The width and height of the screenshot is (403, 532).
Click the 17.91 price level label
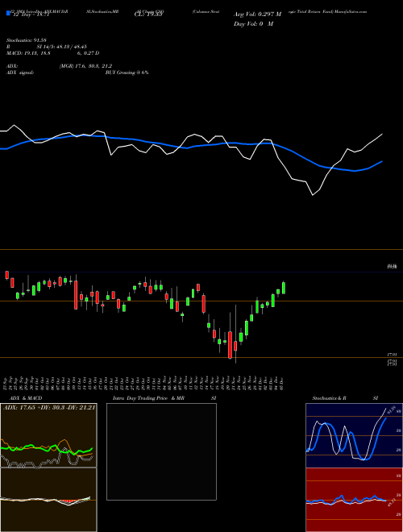[x=393, y=355]
